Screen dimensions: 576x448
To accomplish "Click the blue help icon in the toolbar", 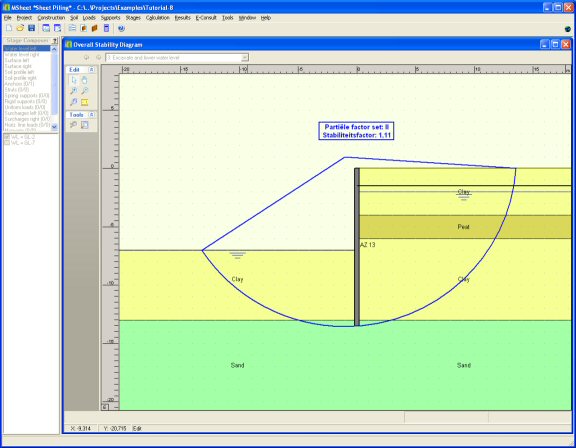I will click(121, 28).
